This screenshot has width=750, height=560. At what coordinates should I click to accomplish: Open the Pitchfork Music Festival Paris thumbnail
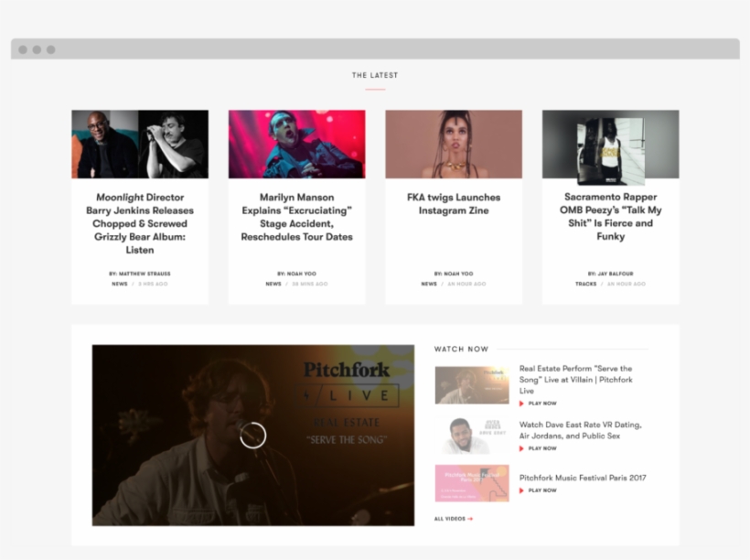472,483
